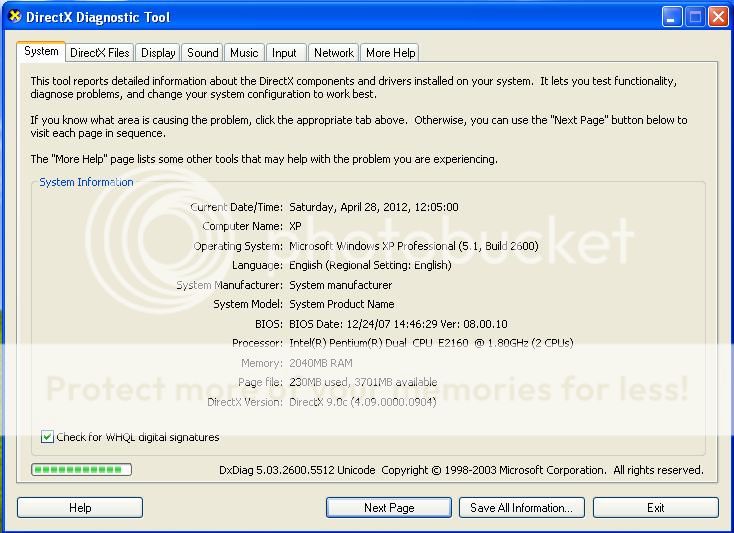Switch to the Sound tab

pos(203,53)
